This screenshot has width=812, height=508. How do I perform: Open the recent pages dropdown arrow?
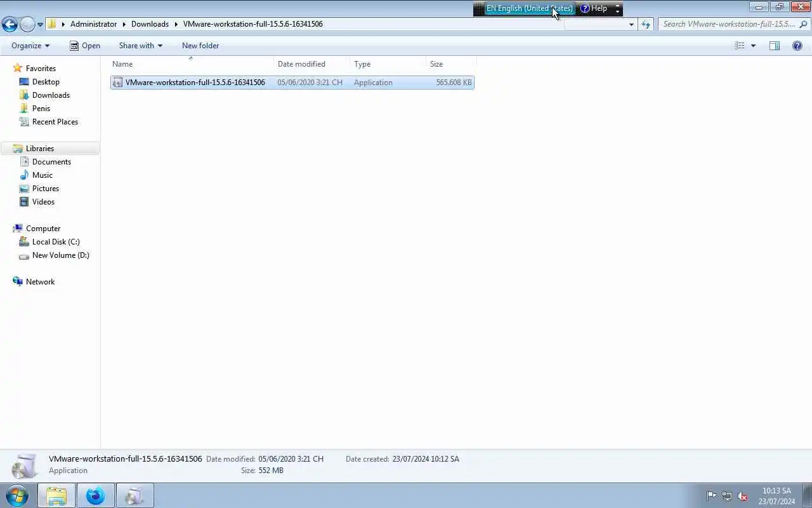coord(40,25)
